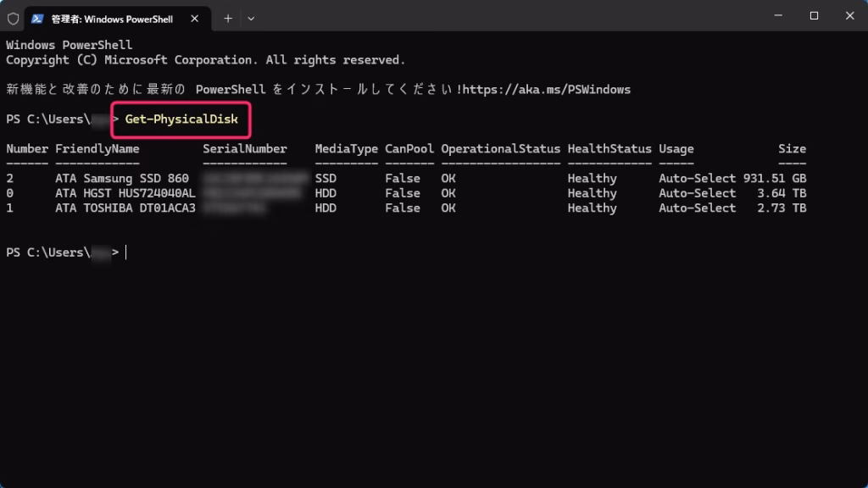Click the MediaType column header

tap(346, 149)
